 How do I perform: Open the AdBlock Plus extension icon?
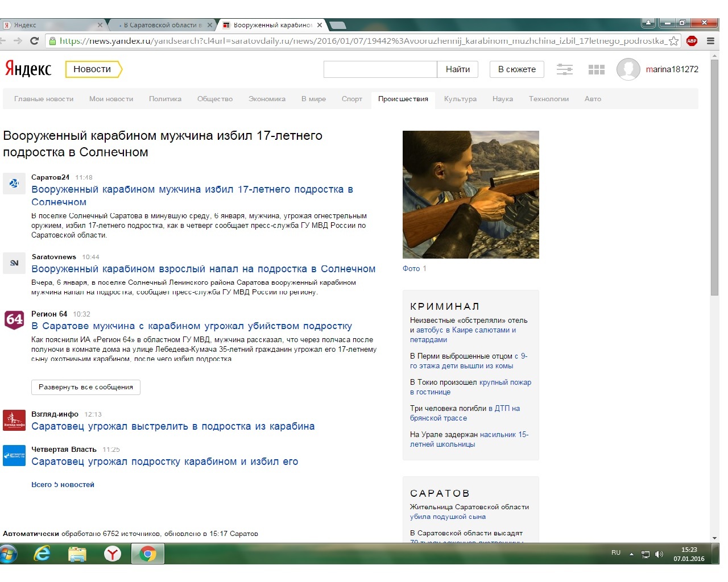click(692, 41)
